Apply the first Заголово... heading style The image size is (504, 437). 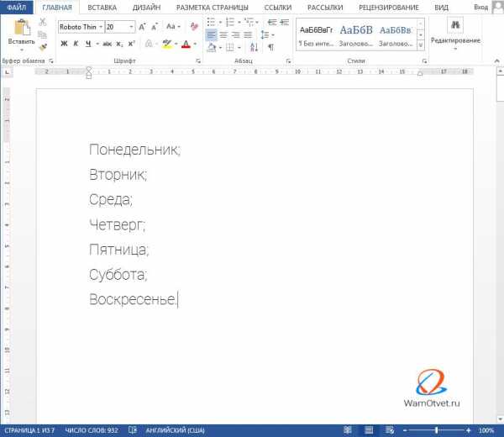pos(356,35)
